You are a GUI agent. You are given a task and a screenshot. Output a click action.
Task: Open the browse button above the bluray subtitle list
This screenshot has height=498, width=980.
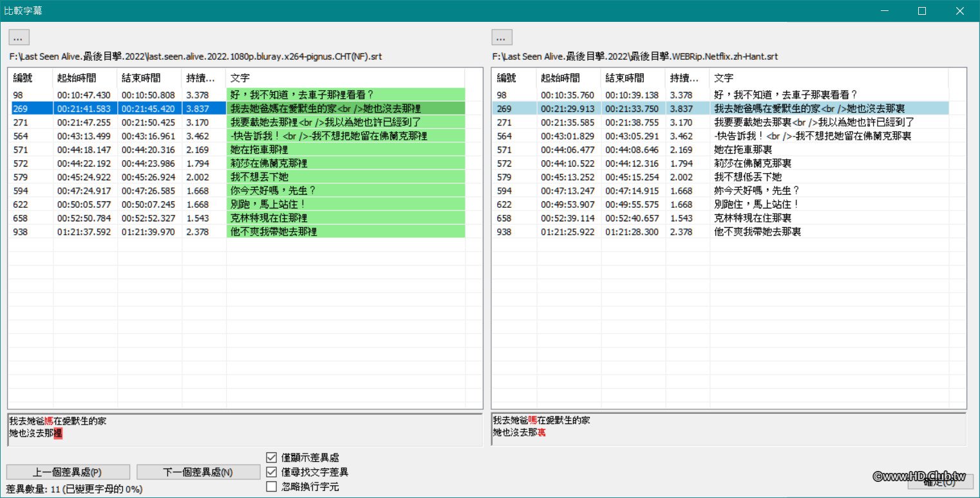(19, 37)
